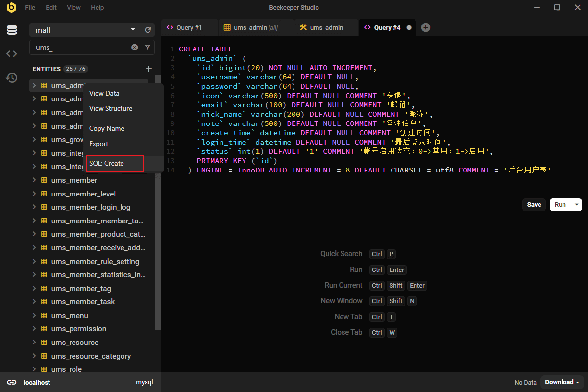Viewport: 588px width, 392px height.
Task: Refresh the database list
Action: pyautogui.click(x=148, y=30)
